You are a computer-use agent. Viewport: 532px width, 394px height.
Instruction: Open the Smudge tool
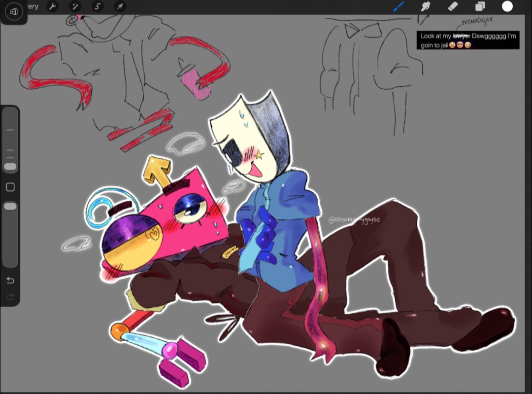pyautogui.click(x=426, y=7)
